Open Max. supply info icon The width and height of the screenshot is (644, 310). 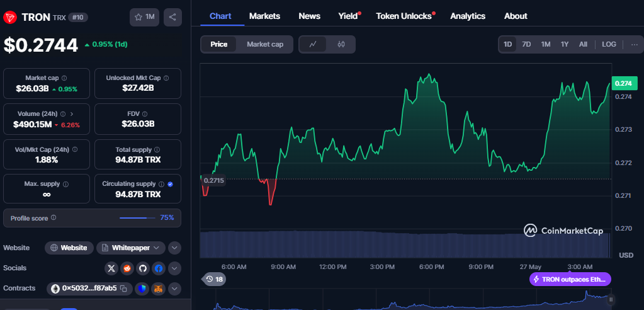click(65, 184)
